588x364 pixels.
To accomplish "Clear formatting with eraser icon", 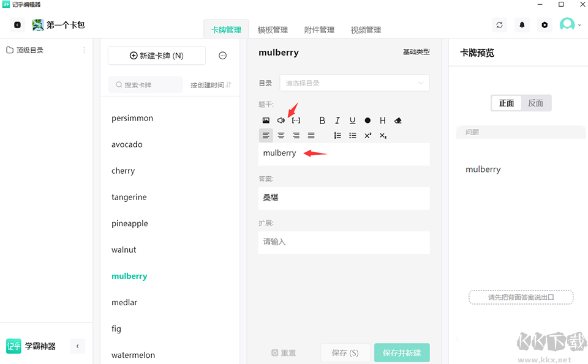I will 398,120.
